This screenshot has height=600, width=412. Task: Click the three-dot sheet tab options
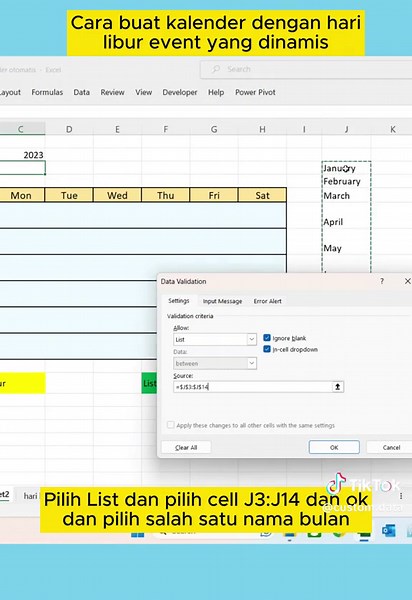pyautogui.click(x=401, y=496)
